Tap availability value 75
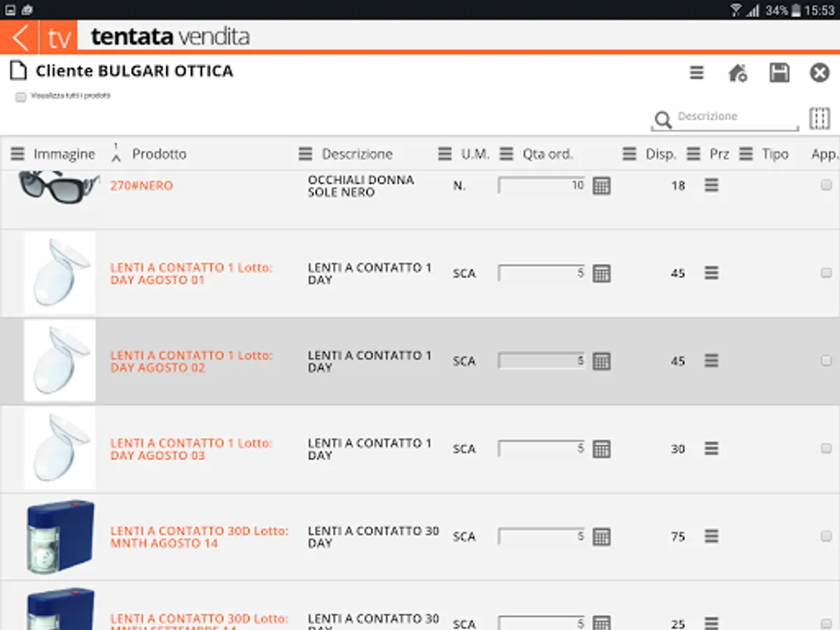The image size is (840, 630). pos(678,537)
